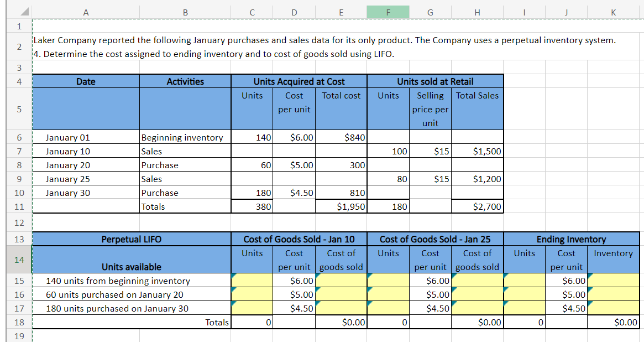Click the $2,700 total sales cell
The height and width of the screenshot is (342, 644).
pyautogui.click(x=477, y=206)
